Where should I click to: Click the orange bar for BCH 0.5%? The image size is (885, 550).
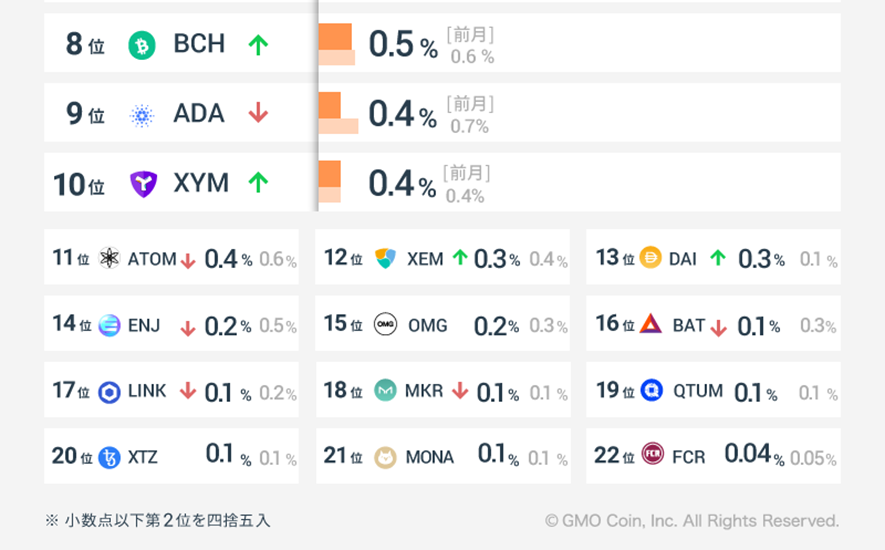click(x=335, y=37)
